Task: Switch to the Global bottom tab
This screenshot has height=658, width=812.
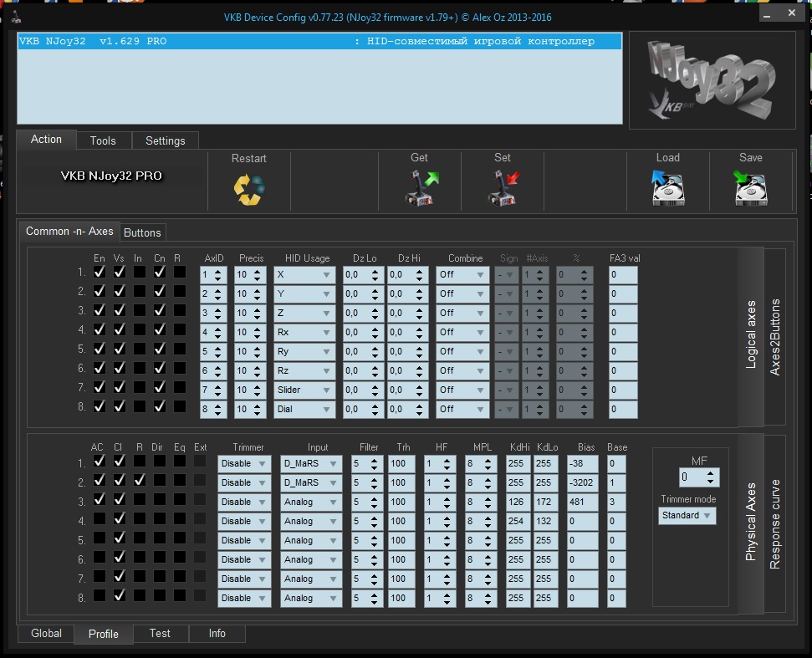Action: tap(46, 634)
